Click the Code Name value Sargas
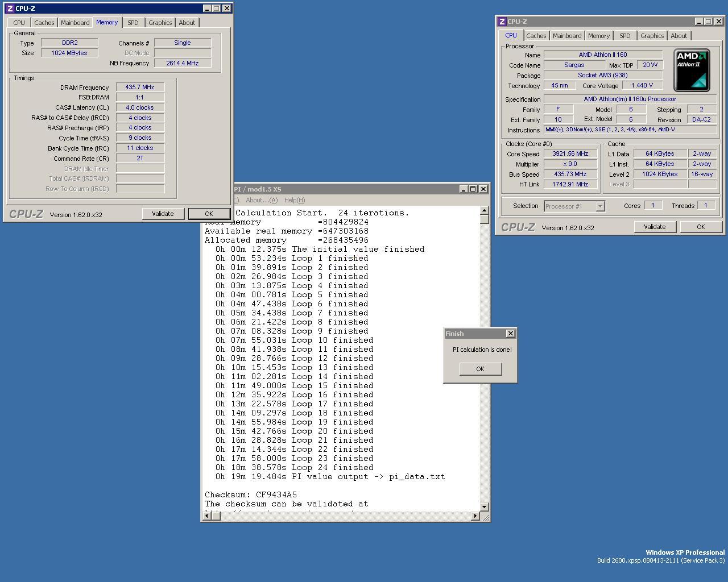This screenshot has height=582, width=728. 574,65
